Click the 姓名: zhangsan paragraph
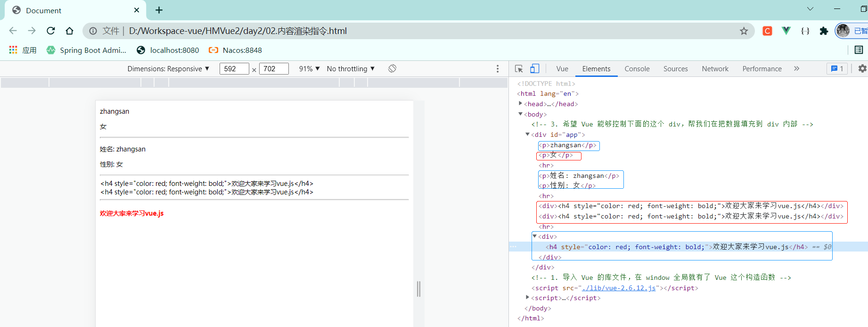 (x=123, y=149)
